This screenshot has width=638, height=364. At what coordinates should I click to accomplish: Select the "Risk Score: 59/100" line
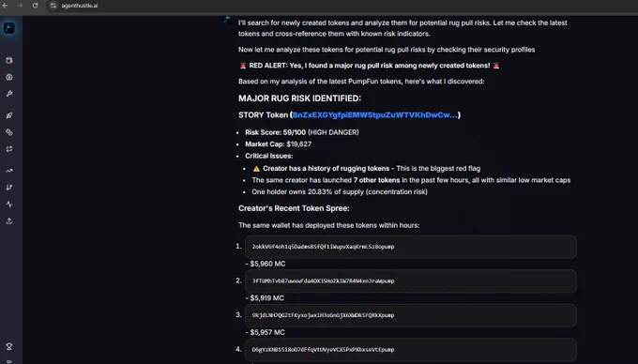click(302, 132)
